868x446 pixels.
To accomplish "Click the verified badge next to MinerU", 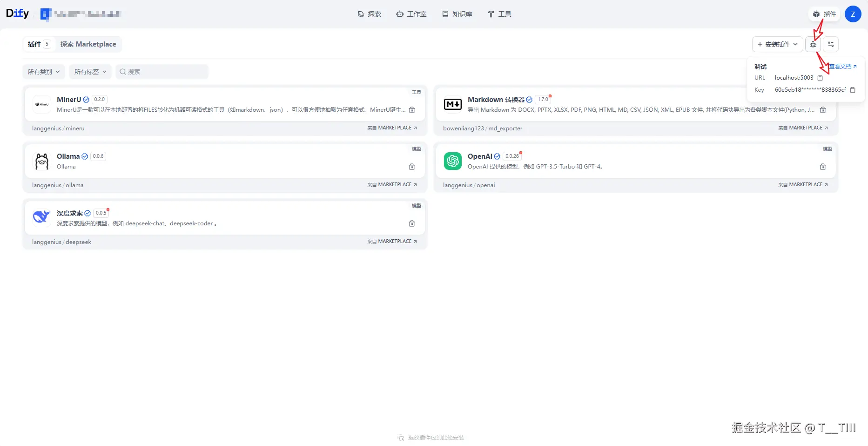I will point(86,100).
